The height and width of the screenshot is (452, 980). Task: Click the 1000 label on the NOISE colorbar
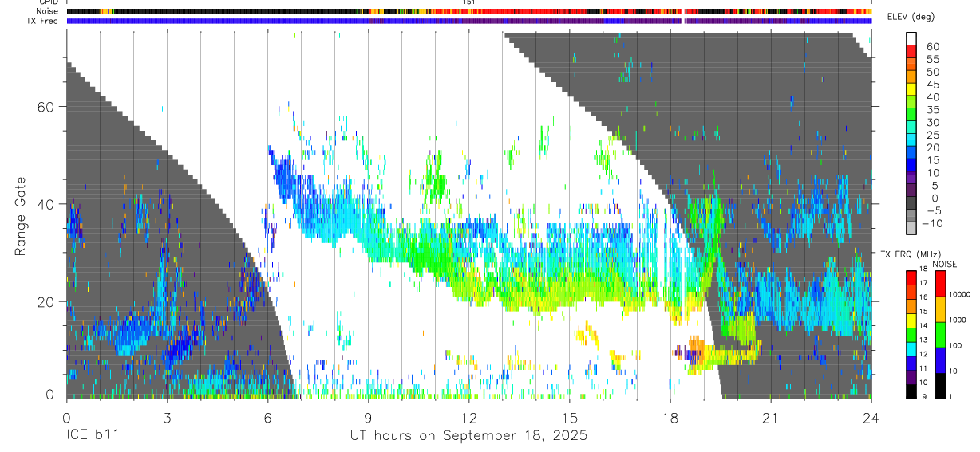pos(958,320)
